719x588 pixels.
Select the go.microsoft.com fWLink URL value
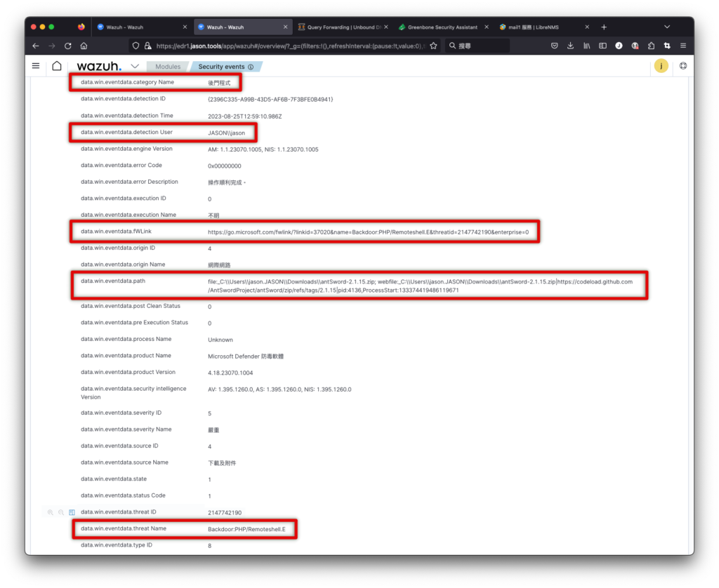[368, 232]
